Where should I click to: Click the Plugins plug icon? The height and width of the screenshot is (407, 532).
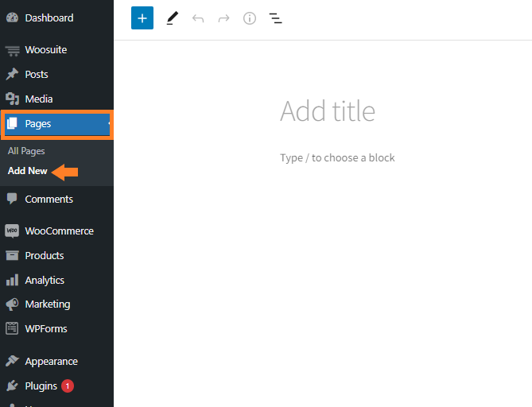(12, 386)
